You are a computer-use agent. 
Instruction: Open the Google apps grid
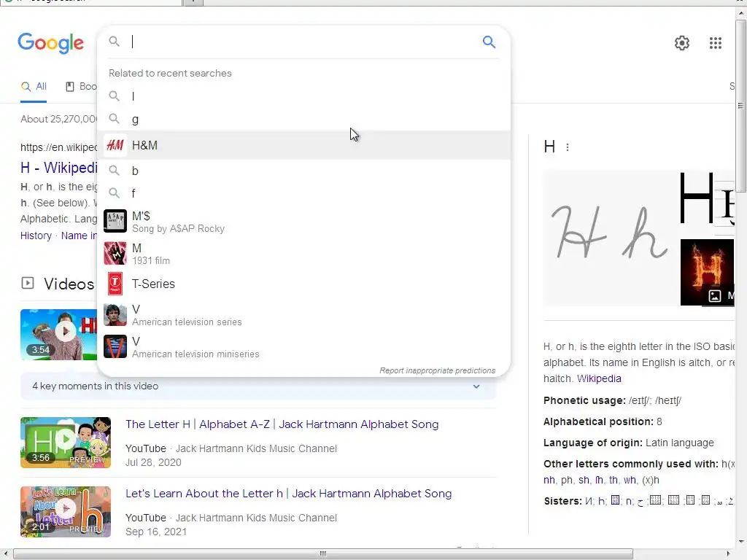point(715,43)
